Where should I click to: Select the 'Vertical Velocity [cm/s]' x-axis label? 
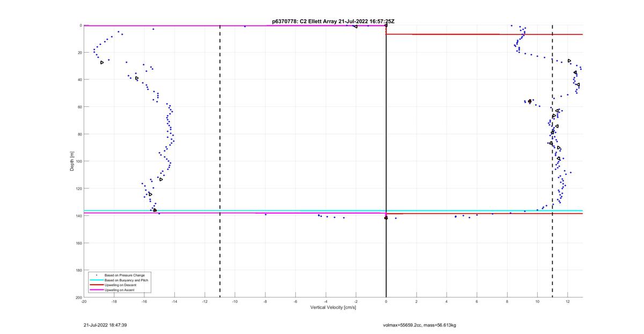point(333,308)
